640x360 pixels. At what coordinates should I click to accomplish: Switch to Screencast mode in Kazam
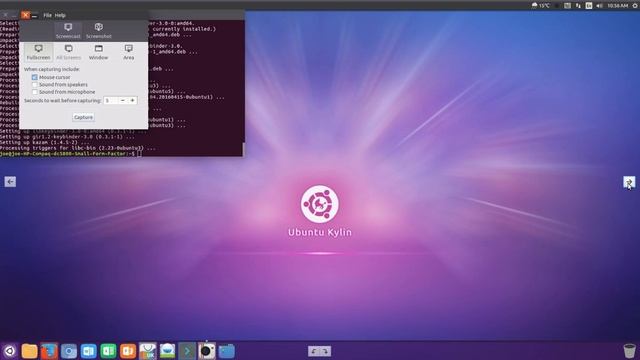68,31
